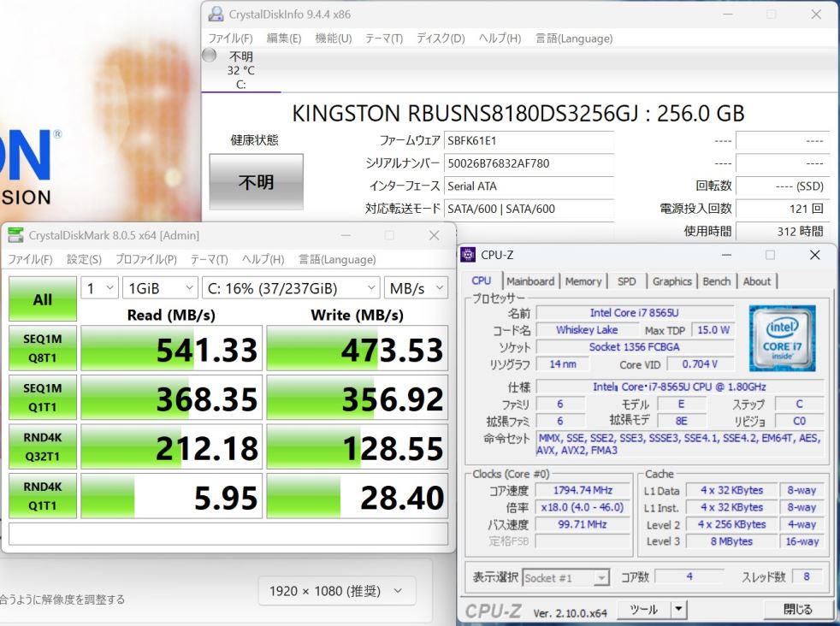Image resolution: width=840 pixels, height=626 pixels.
Task: Click the core speed value 1794.74 MHz
Action: (583, 490)
